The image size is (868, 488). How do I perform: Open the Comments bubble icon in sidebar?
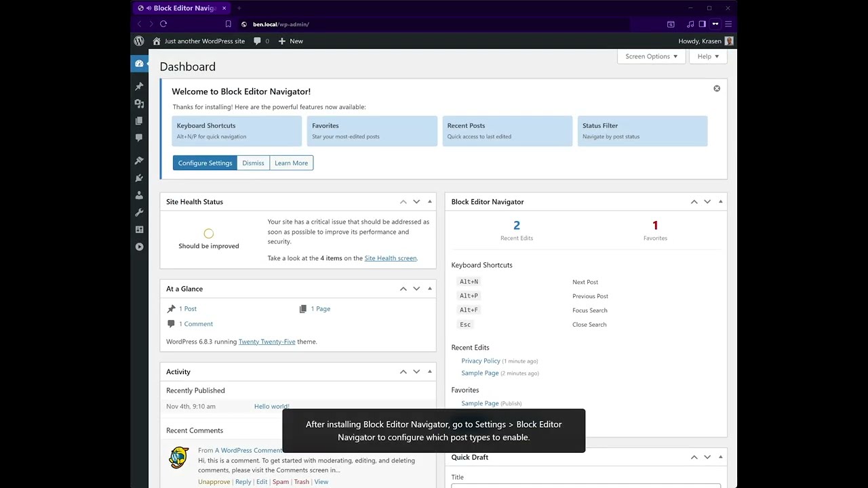point(139,138)
